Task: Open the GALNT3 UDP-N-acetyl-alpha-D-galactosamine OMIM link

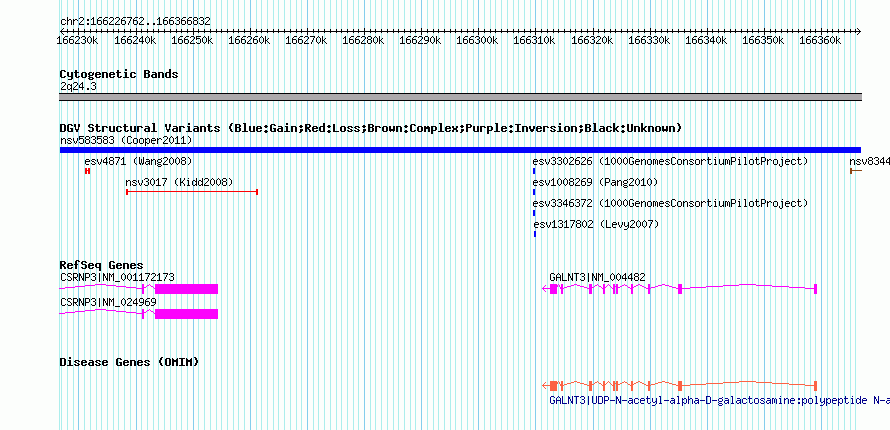Action: point(719,401)
